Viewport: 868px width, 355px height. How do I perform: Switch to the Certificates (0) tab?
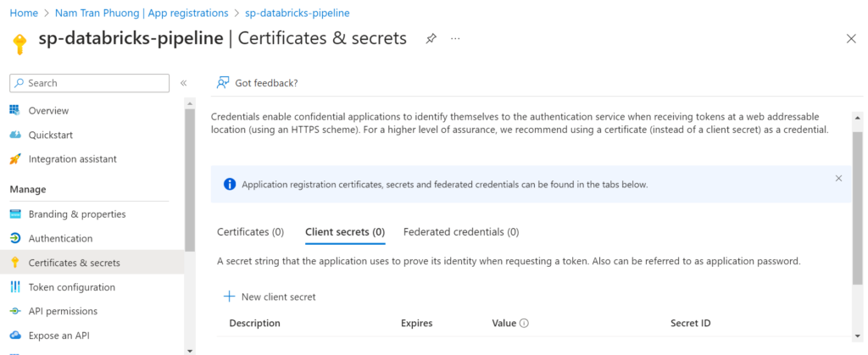click(x=250, y=231)
